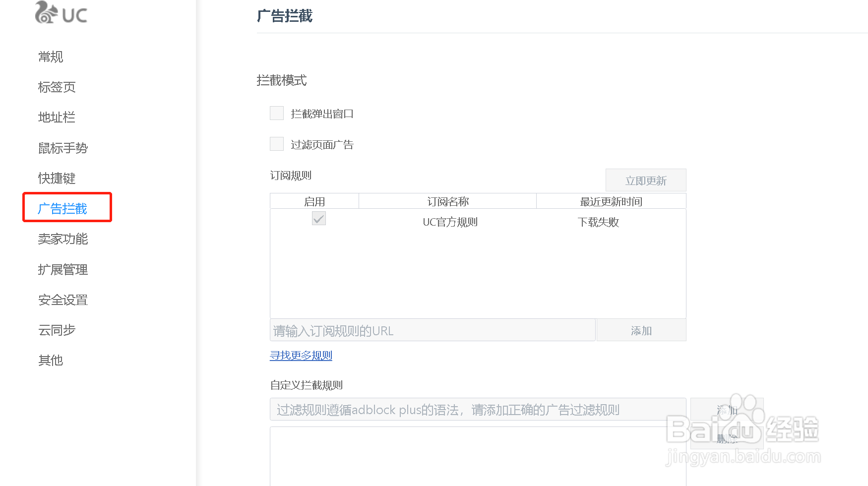Open the 安全设置 settings section
The height and width of the screenshot is (486, 868).
[x=62, y=300]
